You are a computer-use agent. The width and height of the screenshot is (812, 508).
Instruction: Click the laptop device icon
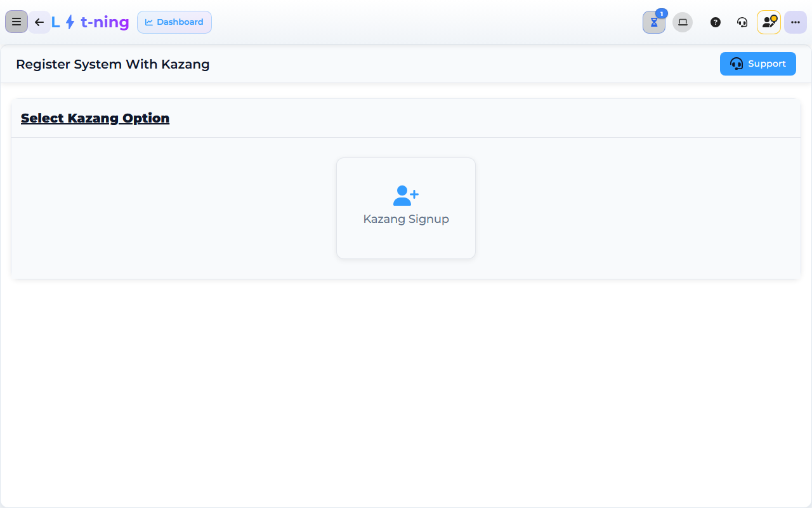pos(683,22)
